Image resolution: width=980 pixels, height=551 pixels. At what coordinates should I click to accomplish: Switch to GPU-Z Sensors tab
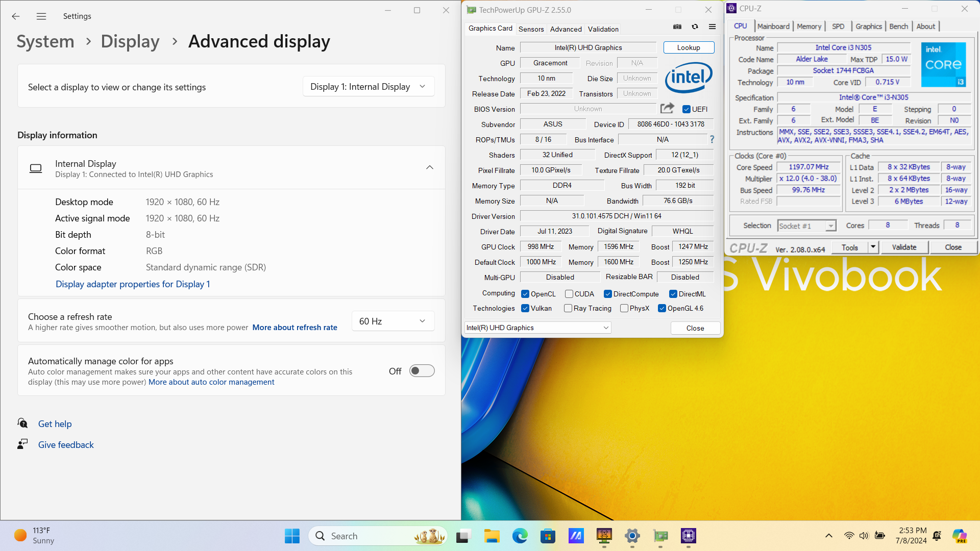(531, 29)
